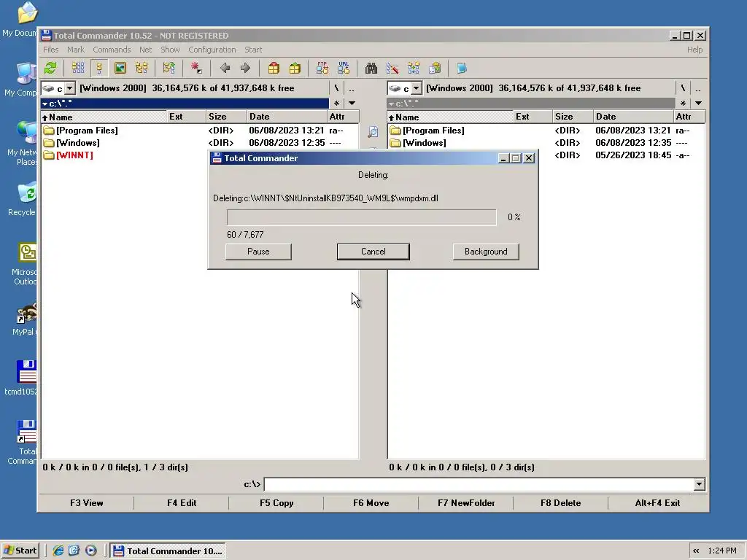Open left panel drive c dropdown
The image size is (747, 560).
[70, 88]
